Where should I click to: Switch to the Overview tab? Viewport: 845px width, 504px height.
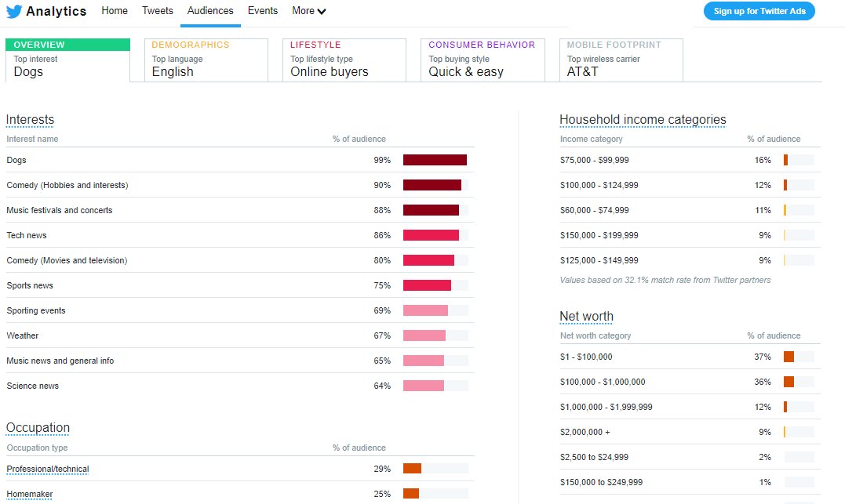click(67, 60)
